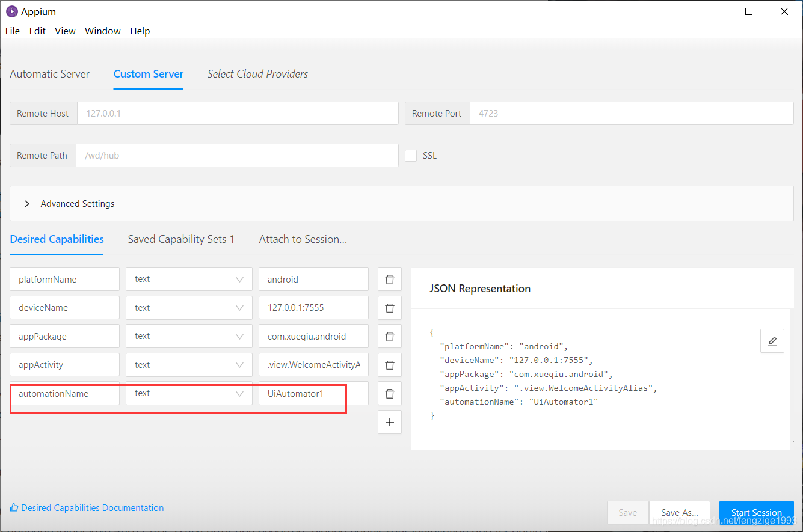
Task: Open type dropdown for deviceName
Action: (189, 308)
